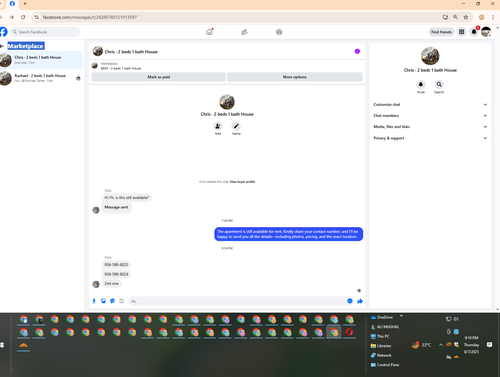Click the large group avatar in details panel

(x=430, y=56)
